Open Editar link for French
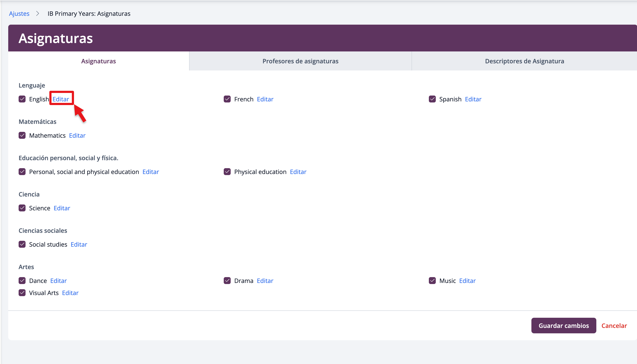Viewport: 637px width, 364px height. pyautogui.click(x=265, y=99)
